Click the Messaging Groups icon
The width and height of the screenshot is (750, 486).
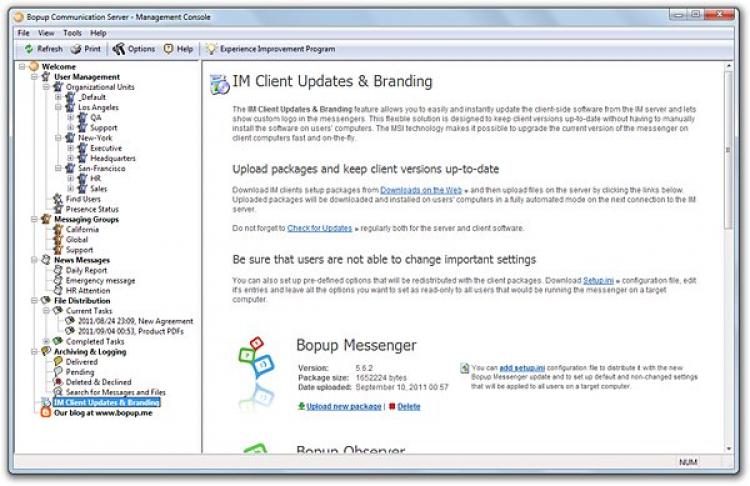[46, 219]
